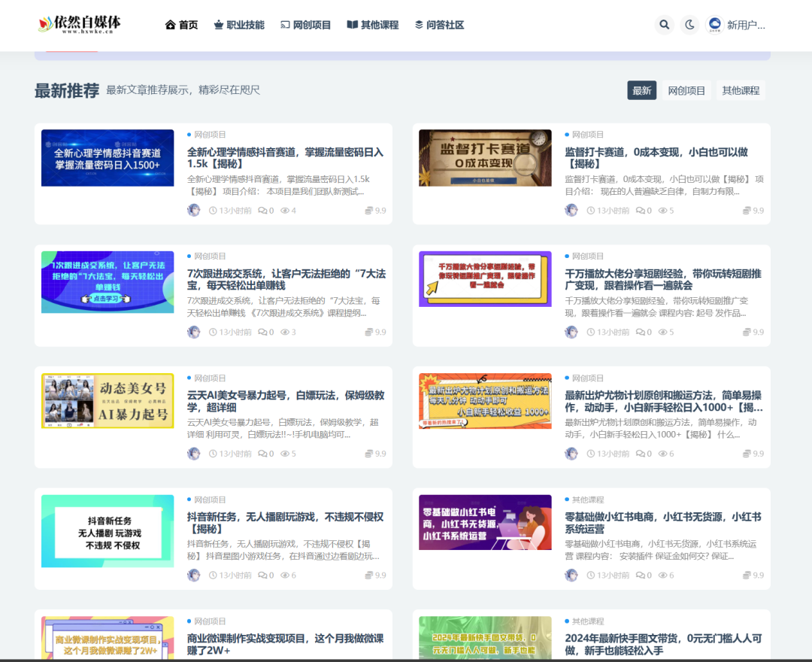The image size is (812, 662).
Task: Click 网创项目 category tag on 全新心理学 post
Action: coord(210,135)
